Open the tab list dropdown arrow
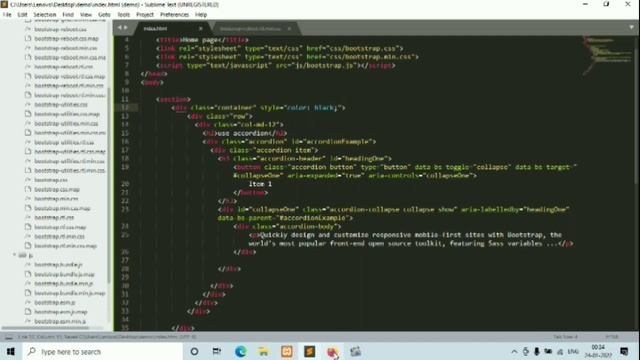640x360 pixels. pyautogui.click(x=631, y=27)
